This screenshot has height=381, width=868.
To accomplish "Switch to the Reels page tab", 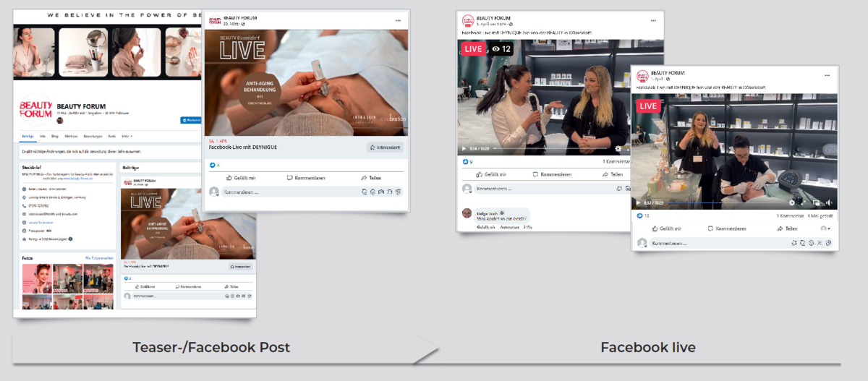I will pyautogui.click(x=111, y=136).
